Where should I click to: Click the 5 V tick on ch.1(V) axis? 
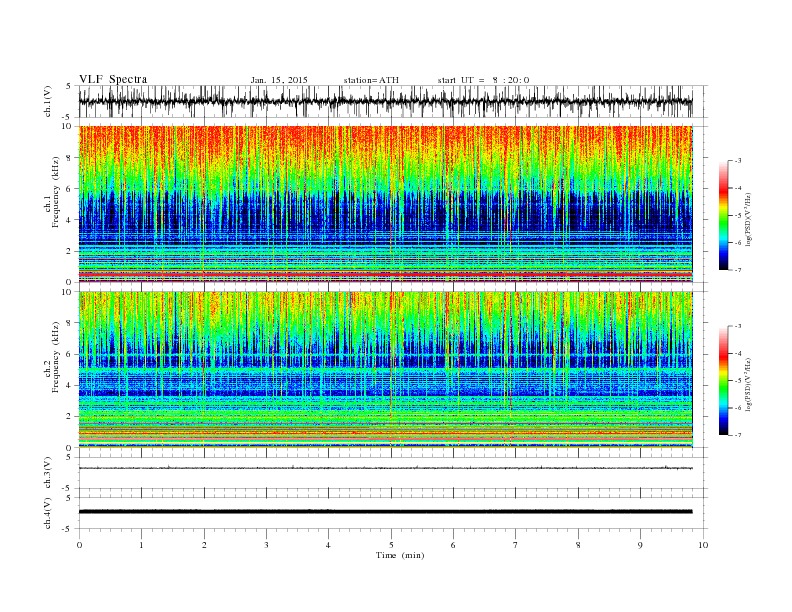tap(70, 86)
